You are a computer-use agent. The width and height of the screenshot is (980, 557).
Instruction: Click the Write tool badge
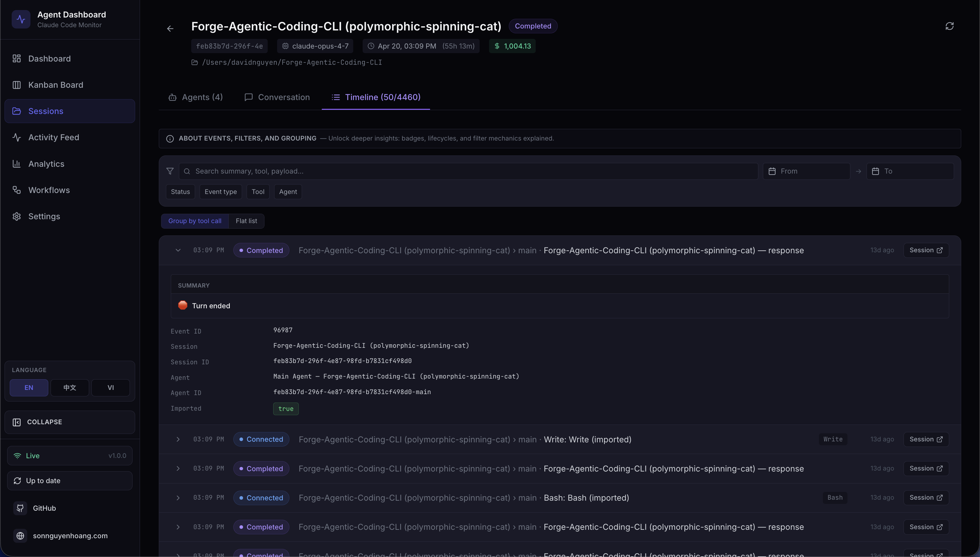click(x=833, y=439)
